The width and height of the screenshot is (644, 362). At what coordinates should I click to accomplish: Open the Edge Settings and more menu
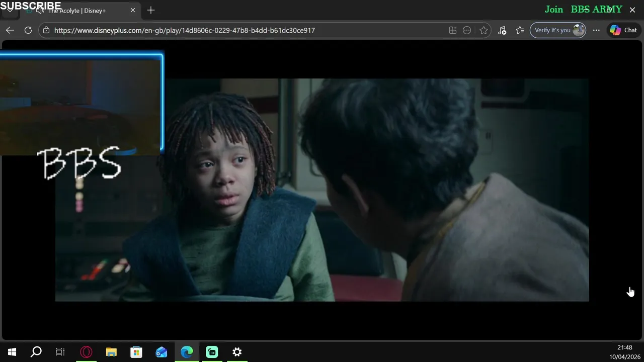[596, 30]
